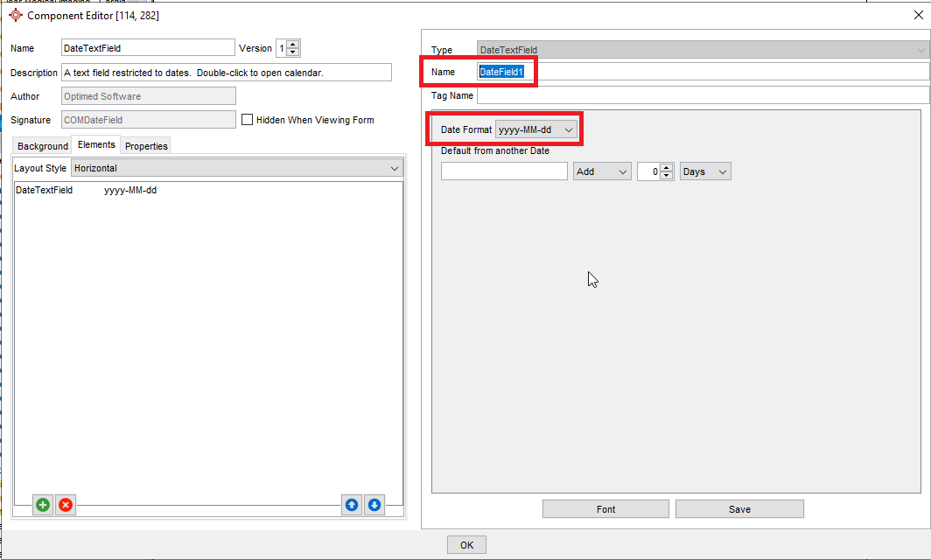Switch to the Properties tab
This screenshot has width=931, height=560.
click(146, 146)
